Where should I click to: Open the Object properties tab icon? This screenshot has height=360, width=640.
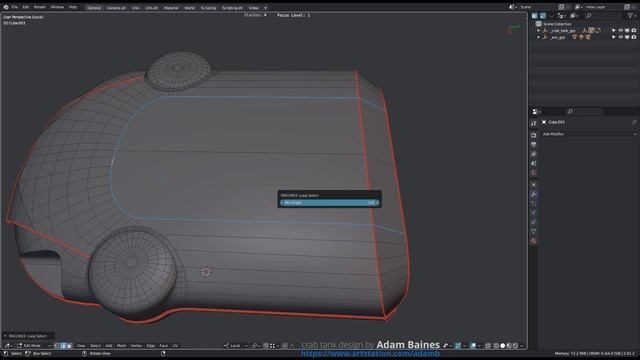point(533,184)
